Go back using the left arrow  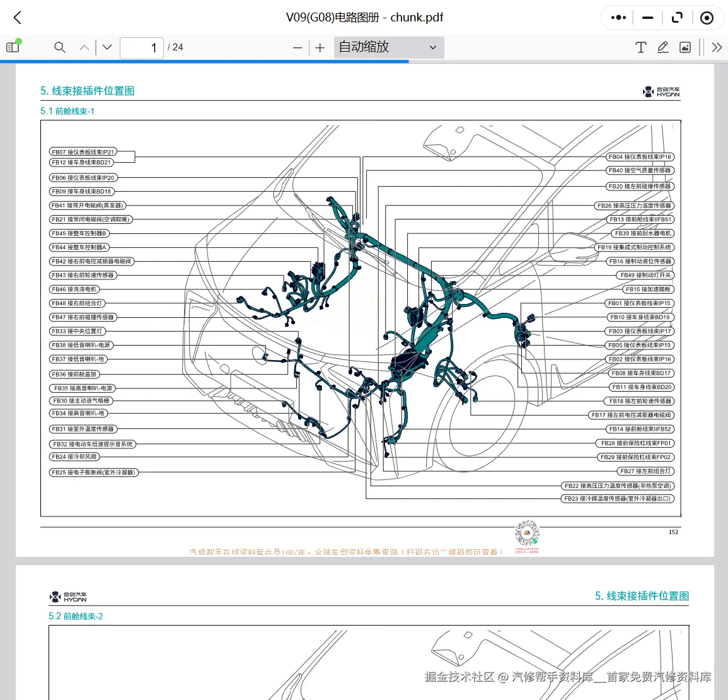pyautogui.click(x=18, y=18)
